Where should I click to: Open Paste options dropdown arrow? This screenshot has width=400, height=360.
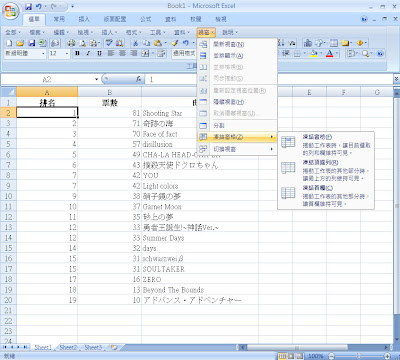tap(165, 43)
